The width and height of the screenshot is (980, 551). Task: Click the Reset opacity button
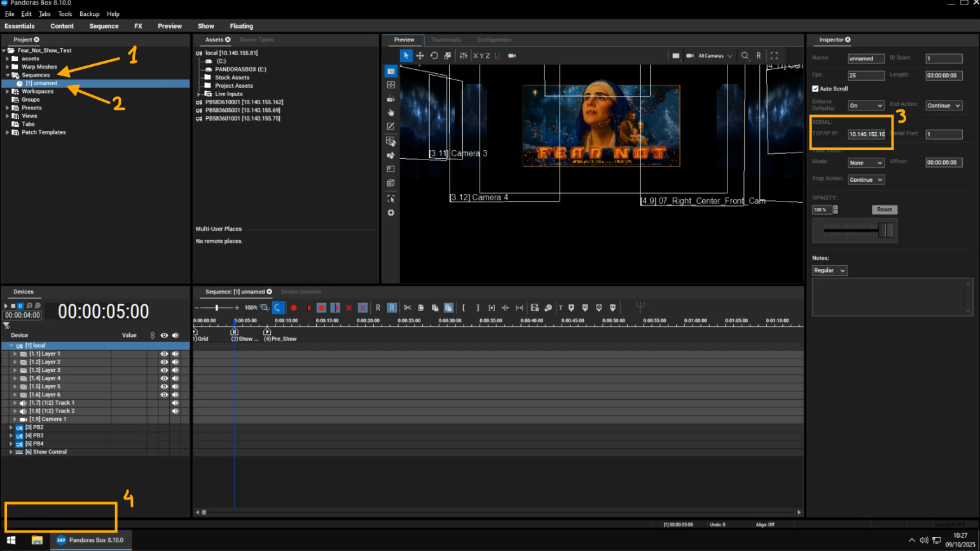884,210
